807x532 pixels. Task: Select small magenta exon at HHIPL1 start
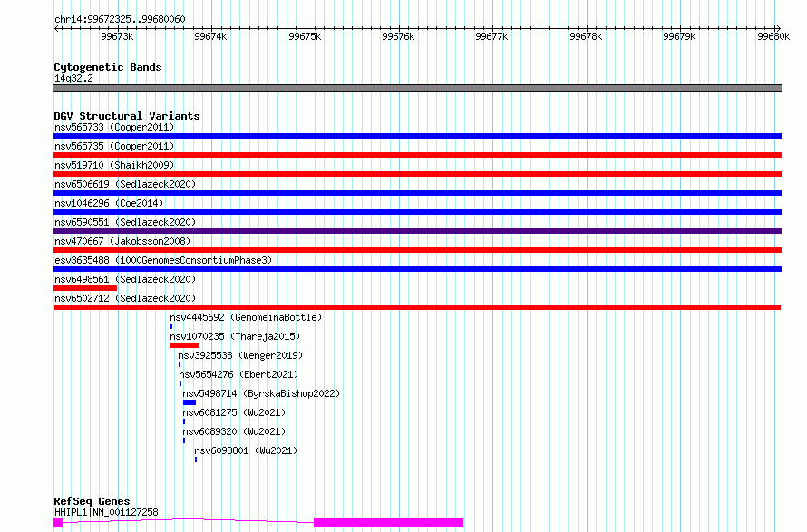[x=58, y=523]
